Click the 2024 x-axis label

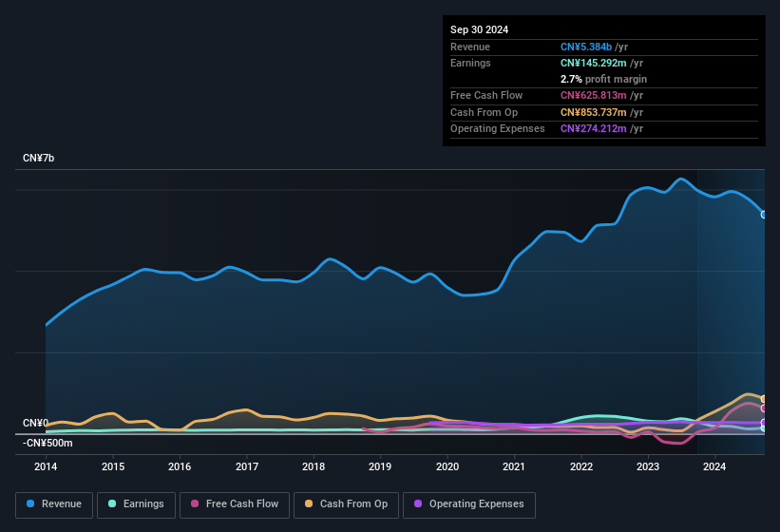[x=714, y=466]
